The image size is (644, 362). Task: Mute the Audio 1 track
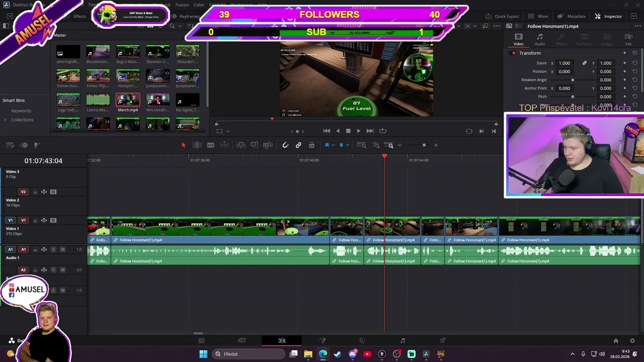(62, 249)
